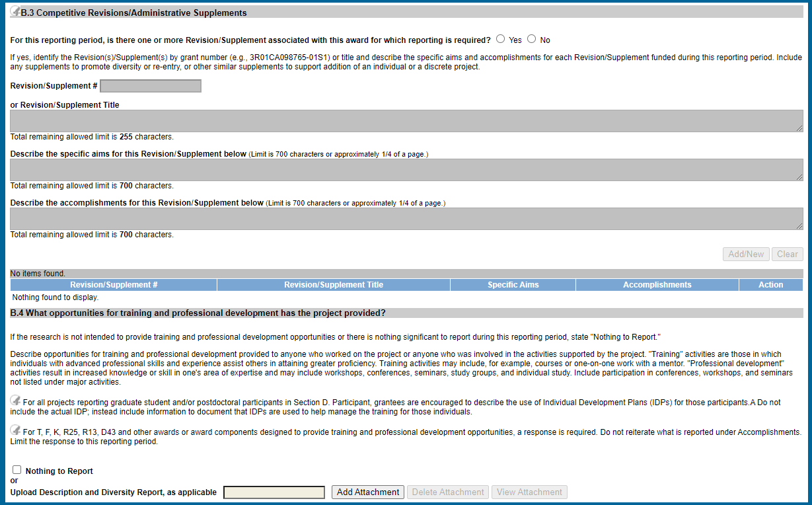Screen dimensions: 812x505
Task: Click the Upload Description attachment file field
Action: pyautogui.click(x=274, y=492)
